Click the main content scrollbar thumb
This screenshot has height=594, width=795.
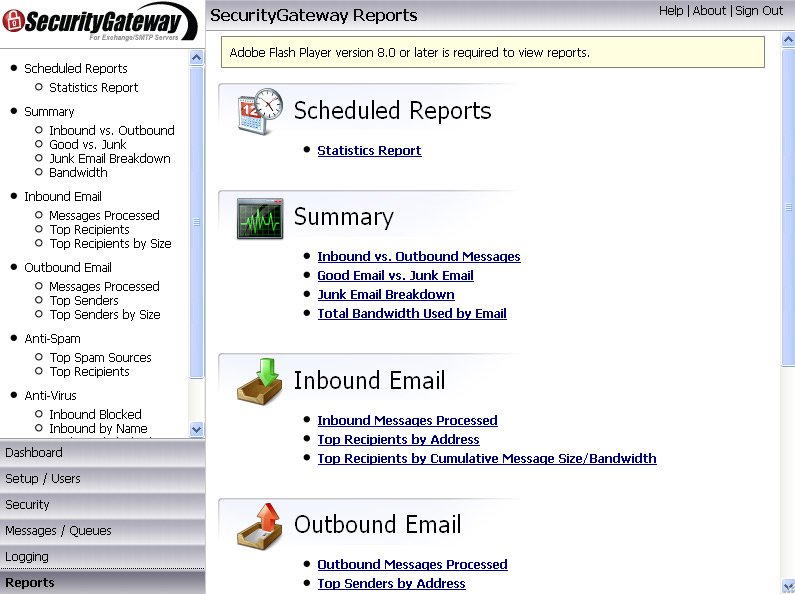[x=788, y=207]
